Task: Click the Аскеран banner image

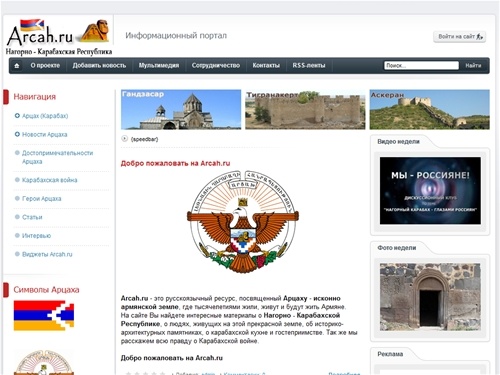Action: 430,109
